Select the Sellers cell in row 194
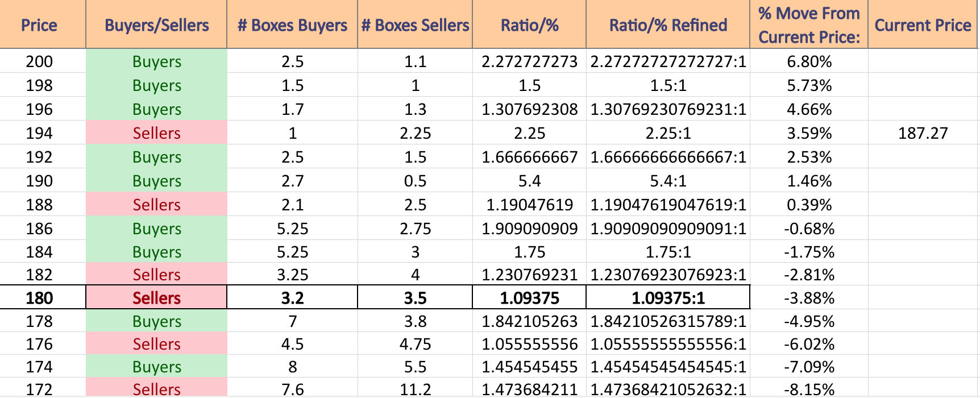 click(x=156, y=132)
